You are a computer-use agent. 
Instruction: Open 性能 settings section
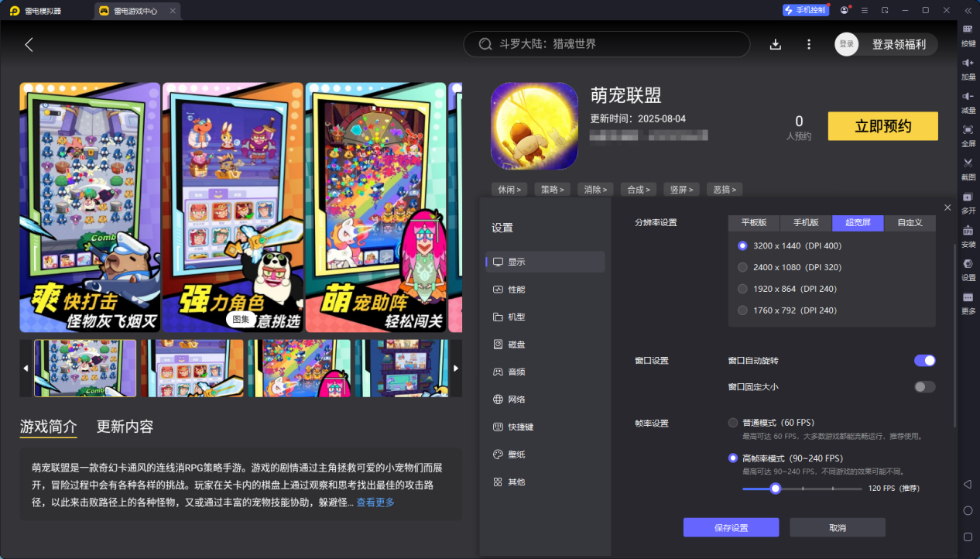tap(546, 290)
